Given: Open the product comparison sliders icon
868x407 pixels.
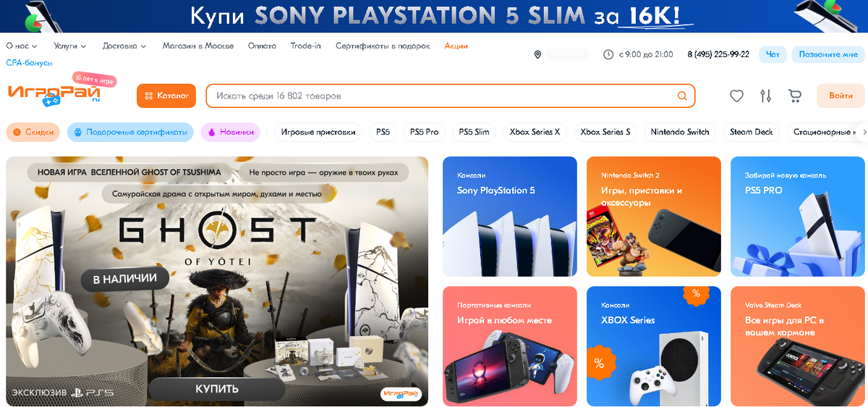Looking at the screenshot, I should coord(766,96).
